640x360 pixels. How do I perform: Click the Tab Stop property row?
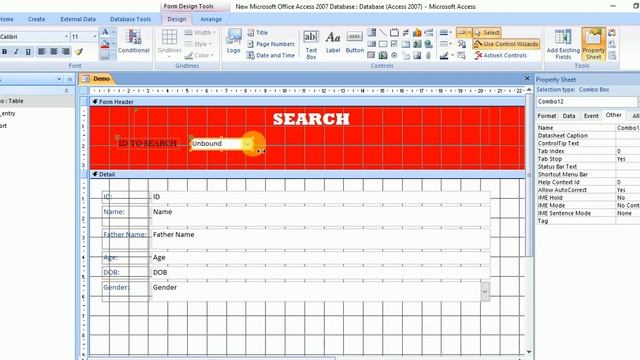coord(588,159)
